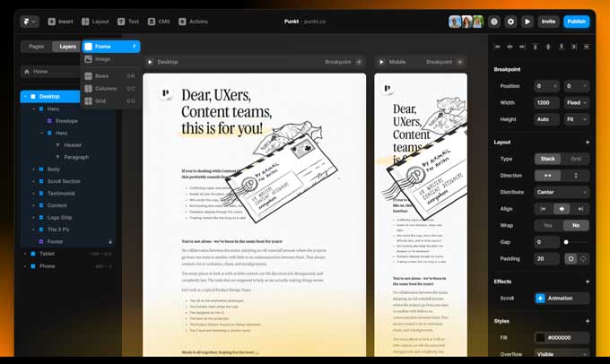The image size is (610, 364).
Task: Open the Framer logo main menu
Action: pos(30,21)
